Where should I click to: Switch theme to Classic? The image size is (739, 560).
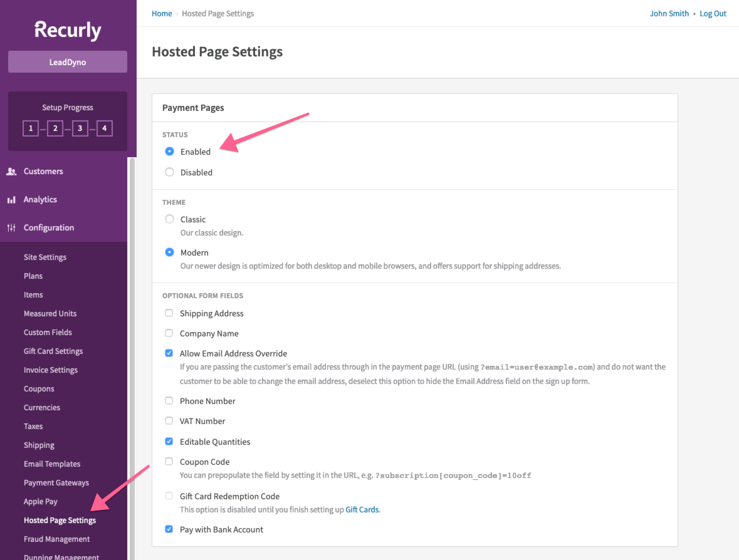point(169,219)
